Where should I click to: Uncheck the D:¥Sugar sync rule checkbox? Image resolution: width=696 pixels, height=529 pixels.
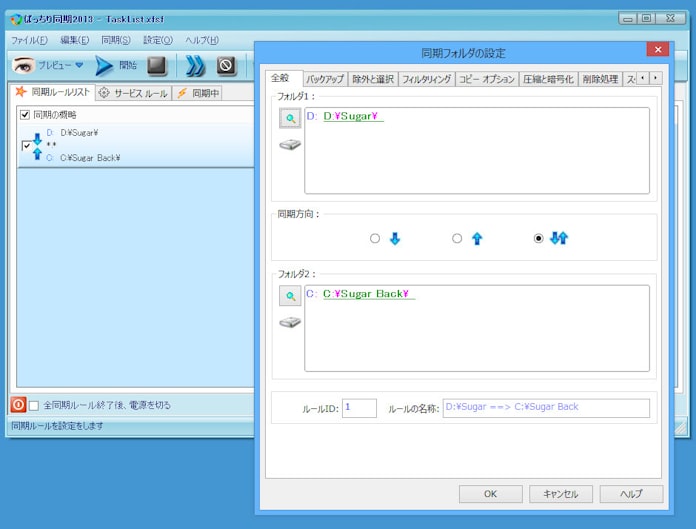click(x=26, y=145)
